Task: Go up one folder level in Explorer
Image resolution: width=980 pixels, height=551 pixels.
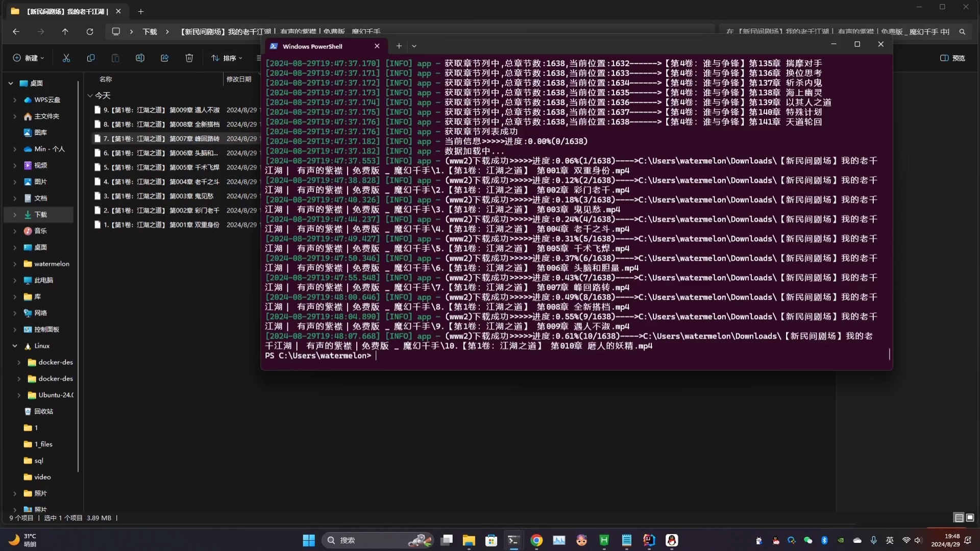Action: (x=65, y=32)
